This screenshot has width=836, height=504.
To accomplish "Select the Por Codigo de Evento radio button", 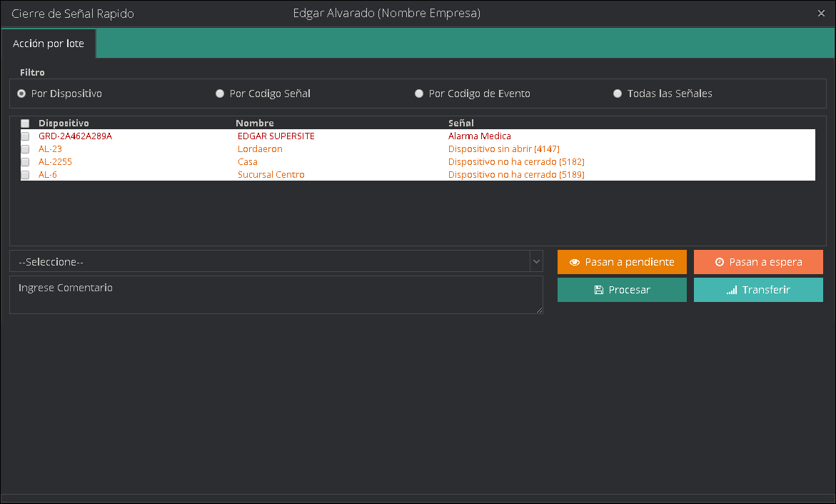I will [x=419, y=94].
